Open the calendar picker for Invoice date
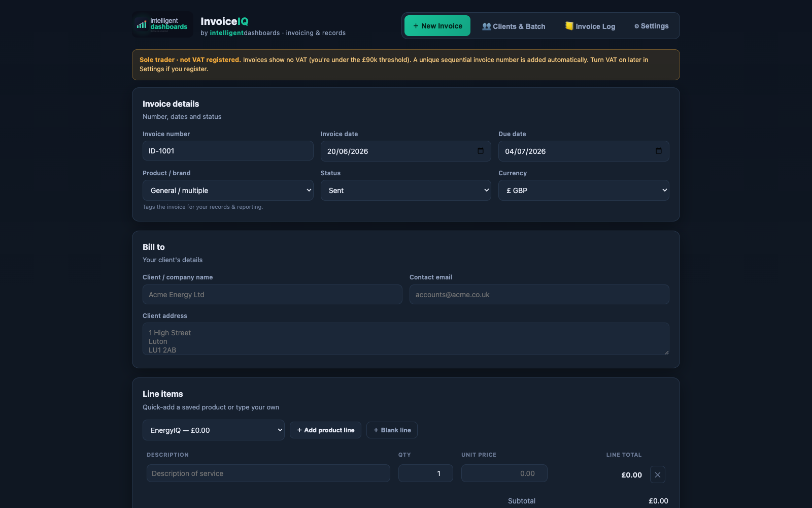Image resolution: width=812 pixels, height=508 pixels. 480,151
